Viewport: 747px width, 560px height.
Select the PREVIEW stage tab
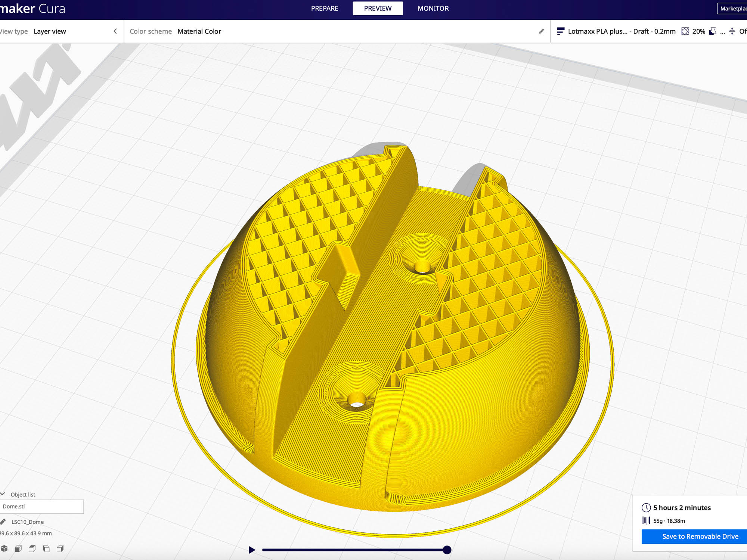[378, 8]
